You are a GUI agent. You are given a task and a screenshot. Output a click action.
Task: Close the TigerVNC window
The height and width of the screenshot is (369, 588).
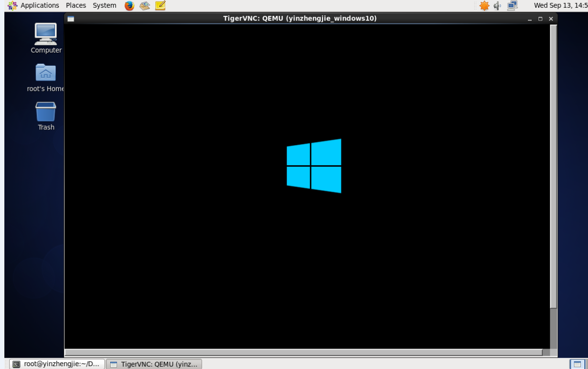[x=551, y=19]
